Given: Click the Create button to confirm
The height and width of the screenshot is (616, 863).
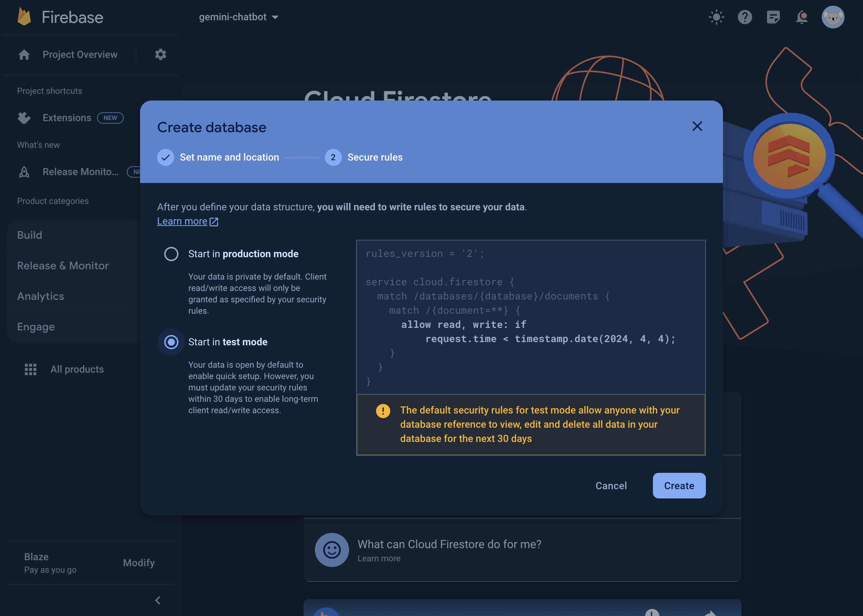Looking at the screenshot, I should [679, 485].
